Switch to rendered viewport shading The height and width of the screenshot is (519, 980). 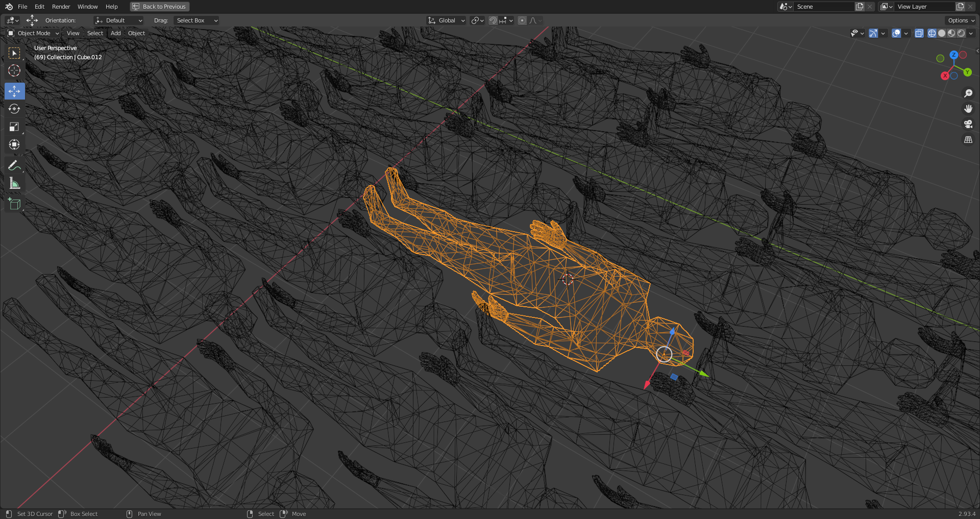tap(961, 33)
